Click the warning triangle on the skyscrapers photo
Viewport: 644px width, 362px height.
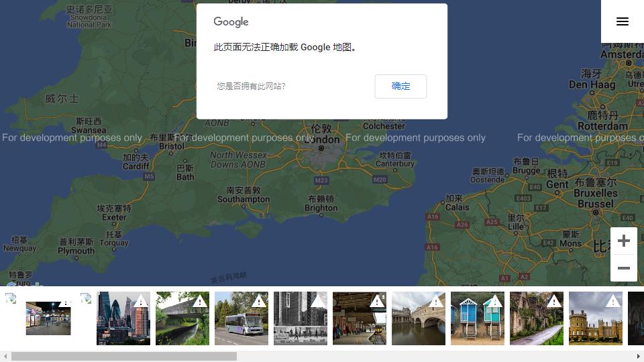coord(140,302)
